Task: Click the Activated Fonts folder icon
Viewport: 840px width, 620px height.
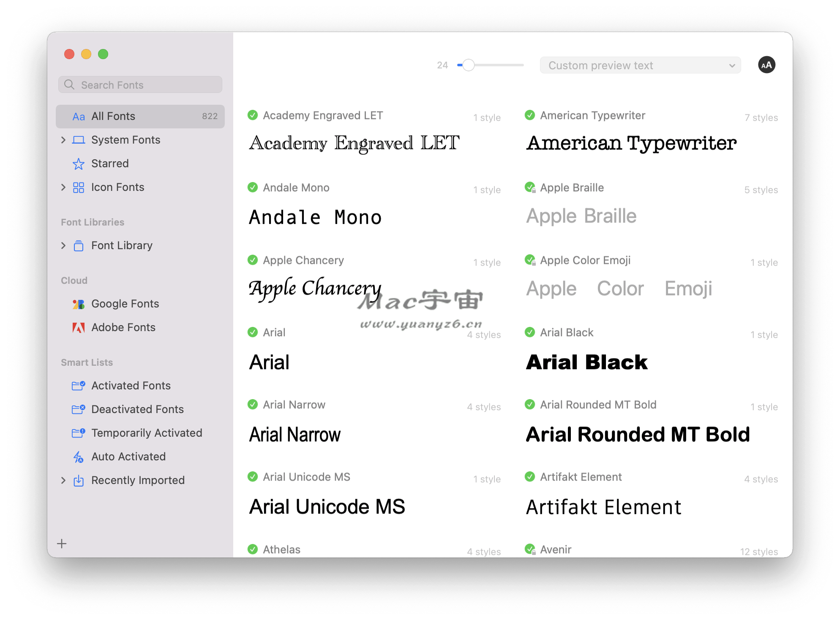Action: coord(79,386)
